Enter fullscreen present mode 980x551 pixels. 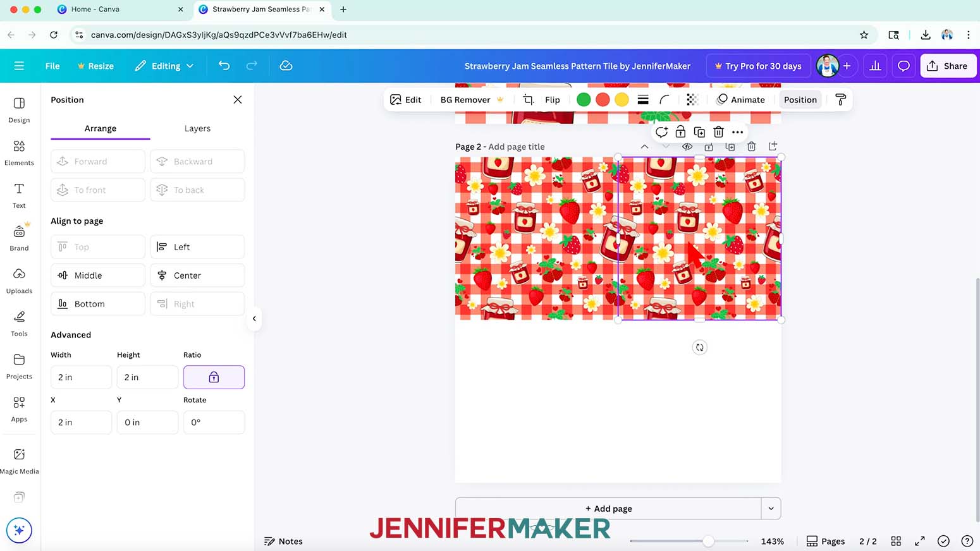[919, 542]
